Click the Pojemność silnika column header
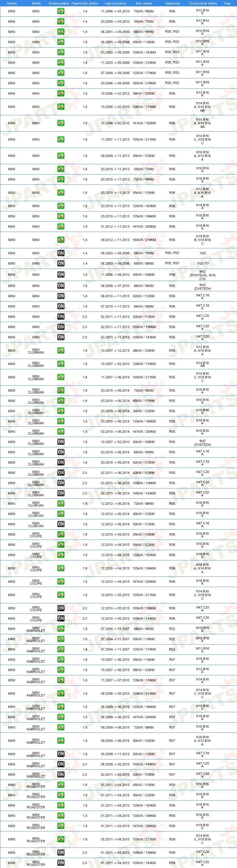 click(x=84, y=3)
